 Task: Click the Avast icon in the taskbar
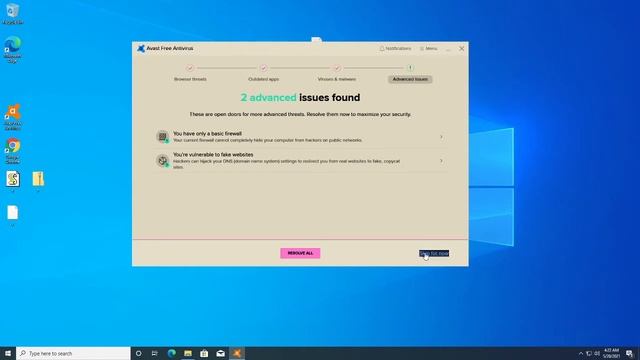[237, 353]
